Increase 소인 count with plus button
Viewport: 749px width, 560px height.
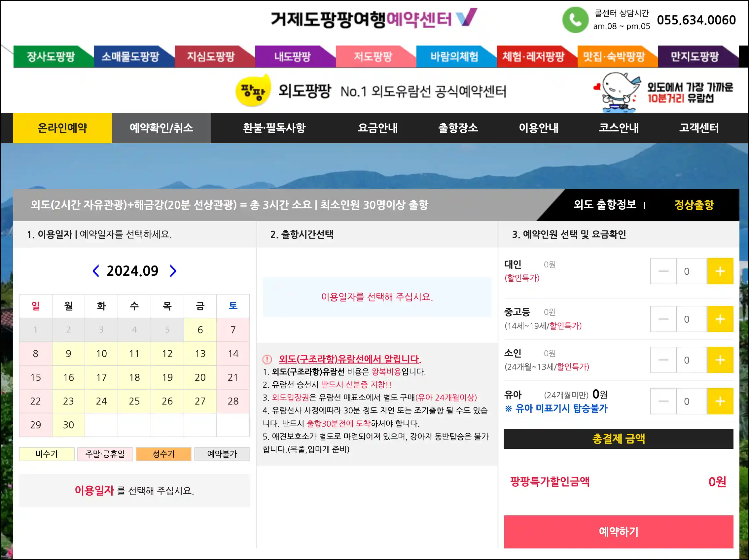[720, 360]
